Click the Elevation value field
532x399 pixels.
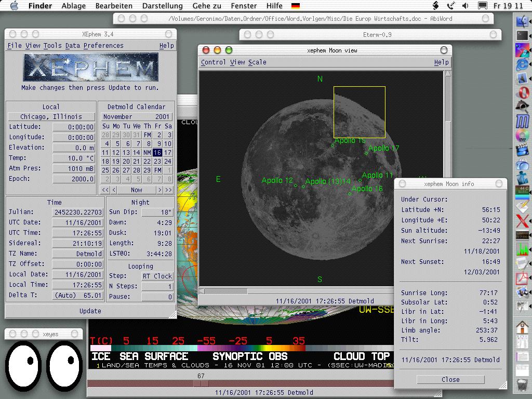[74, 148]
